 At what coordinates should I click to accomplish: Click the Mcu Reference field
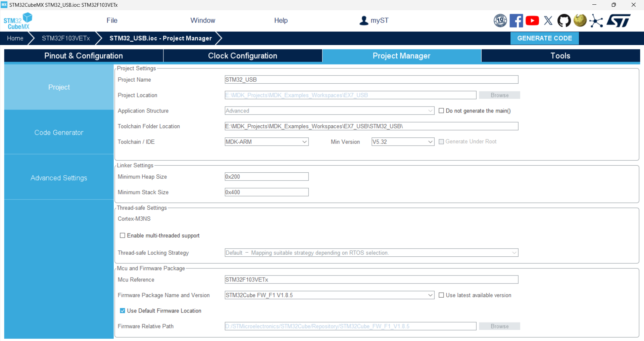pyautogui.click(x=371, y=280)
